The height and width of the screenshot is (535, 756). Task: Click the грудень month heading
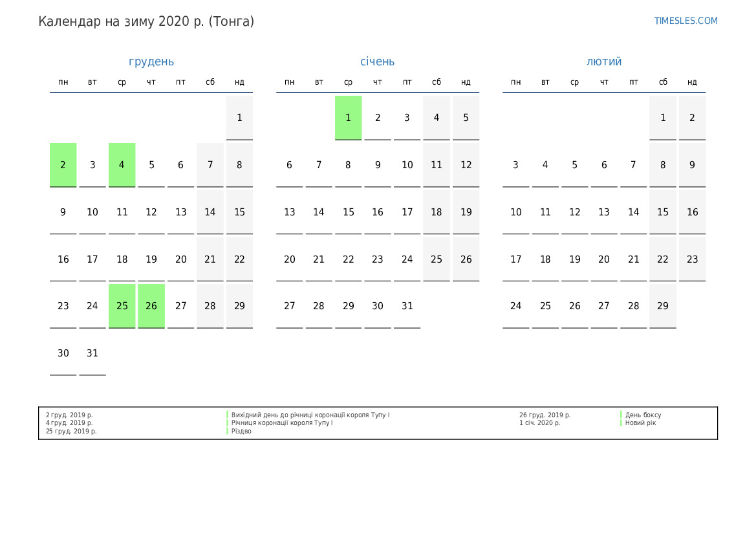(151, 61)
